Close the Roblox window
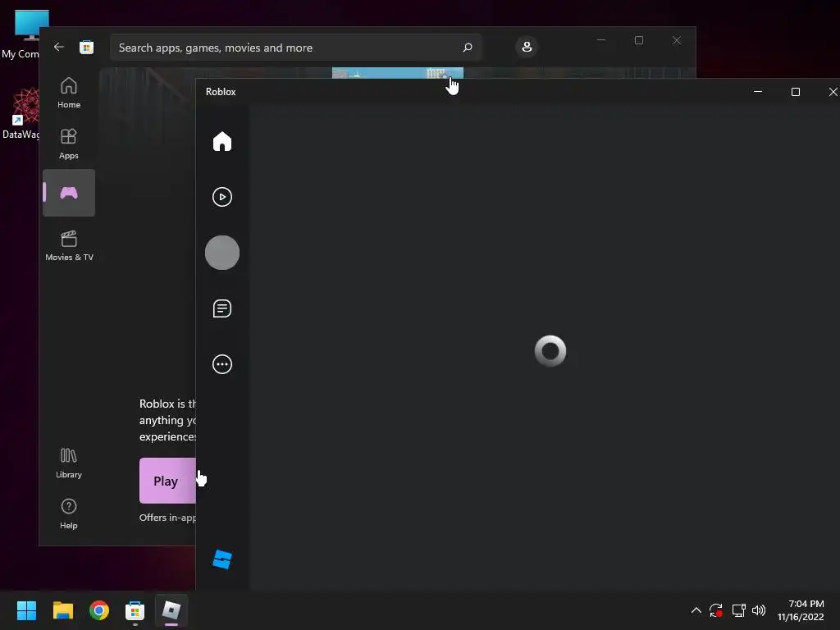The image size is (840, 630). click(x=832, y=92)
